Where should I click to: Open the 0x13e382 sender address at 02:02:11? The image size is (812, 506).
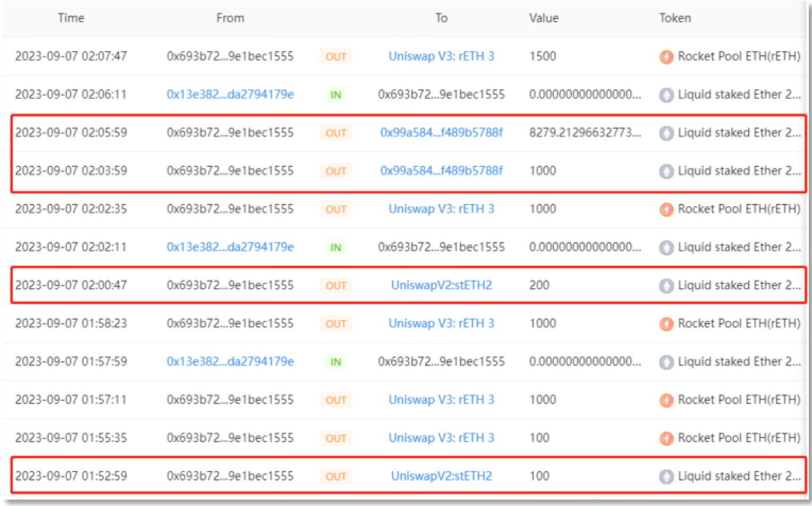point(230,247)
